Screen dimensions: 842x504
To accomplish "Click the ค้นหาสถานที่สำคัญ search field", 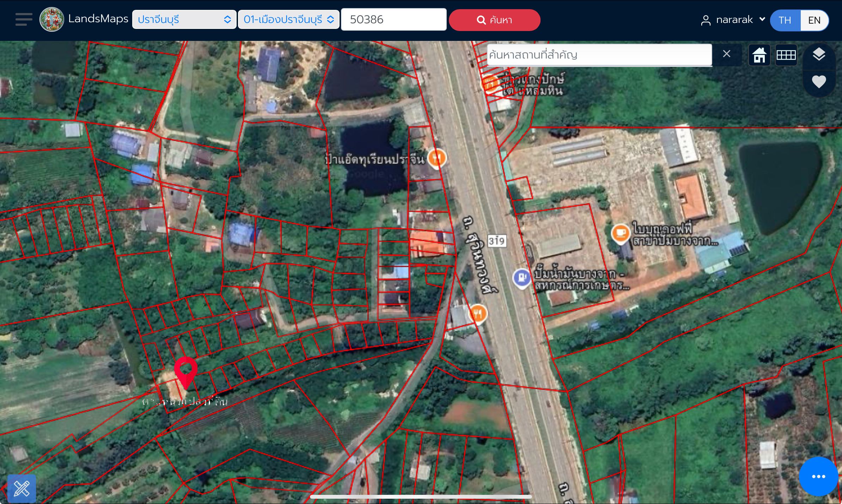I will (x=599, y=55).
